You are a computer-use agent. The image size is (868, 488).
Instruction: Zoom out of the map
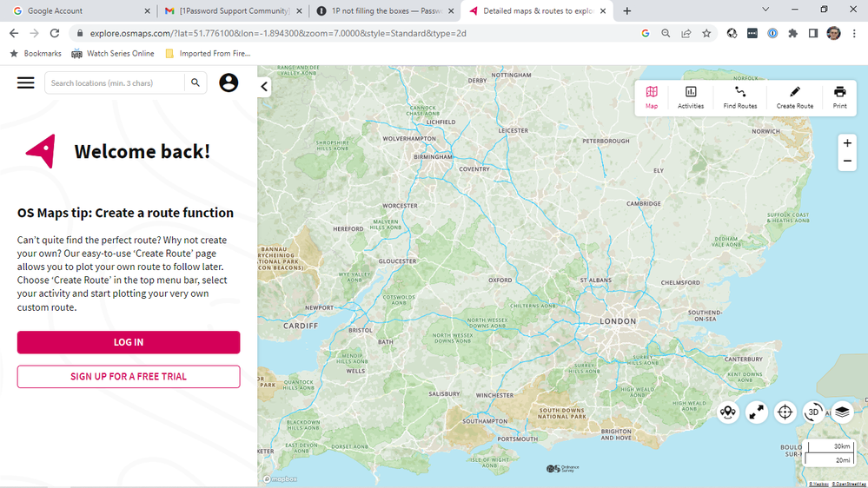847,162
